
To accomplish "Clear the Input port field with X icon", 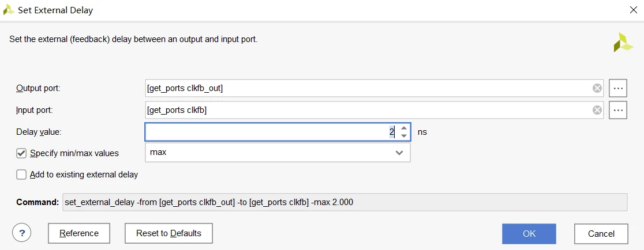I will click(597, 110).
